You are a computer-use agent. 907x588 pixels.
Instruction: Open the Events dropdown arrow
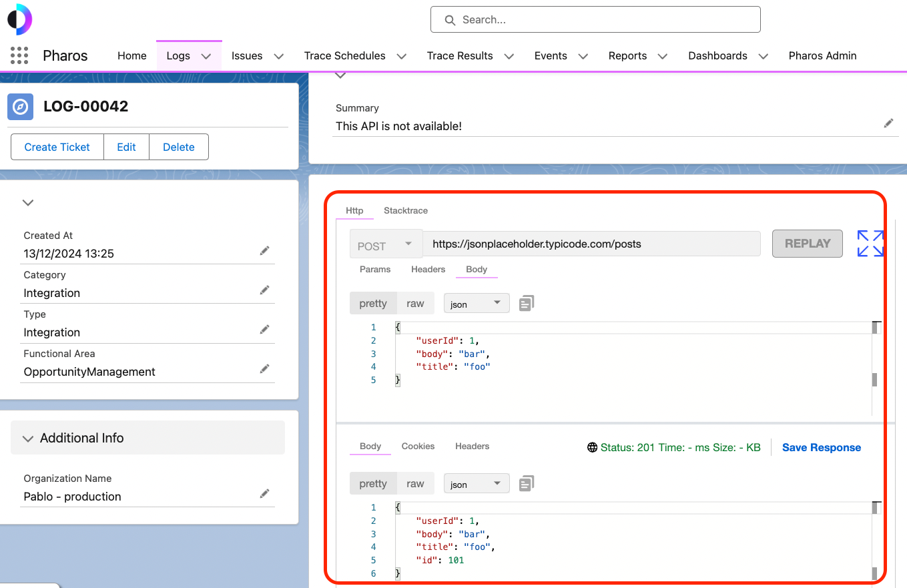coord(583,57)
